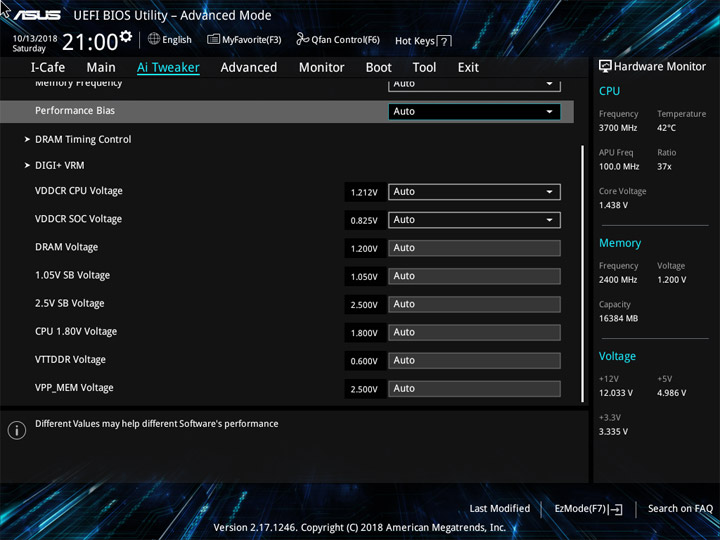Click the 2400 MHz memory frequency value
The image size is (720, 540).
pos(618,280)
